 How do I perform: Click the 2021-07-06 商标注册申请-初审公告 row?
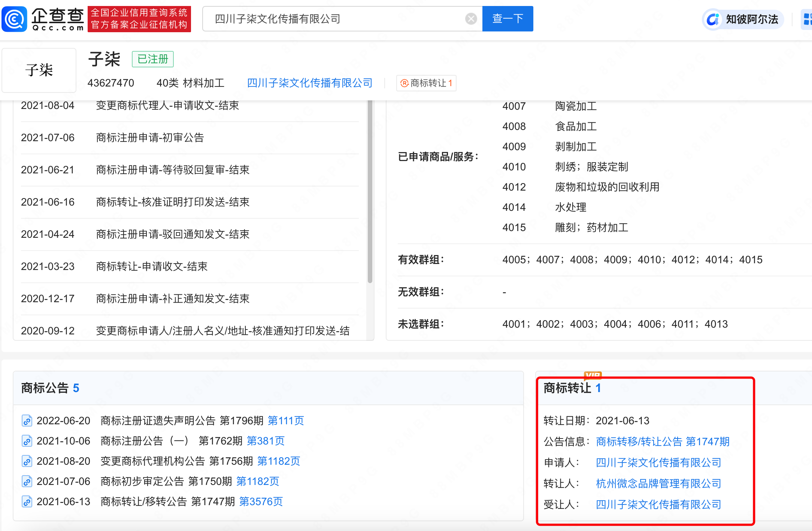point(190,138)
